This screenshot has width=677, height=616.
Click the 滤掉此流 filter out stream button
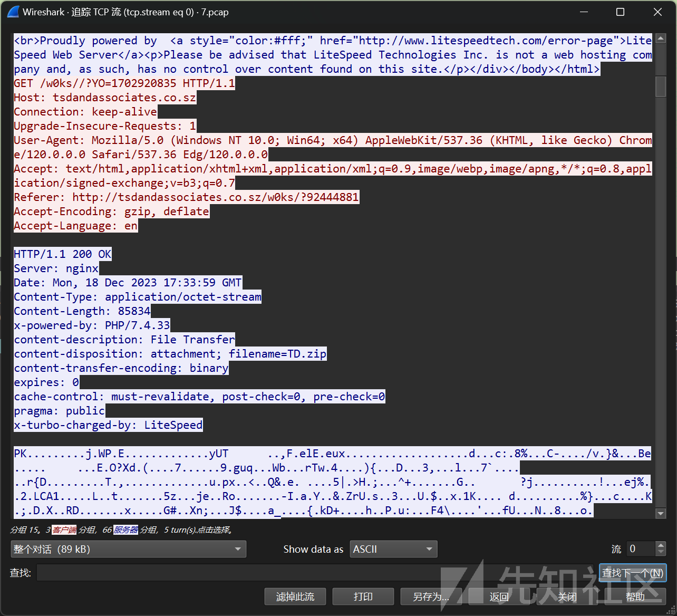tap(295, 596)
